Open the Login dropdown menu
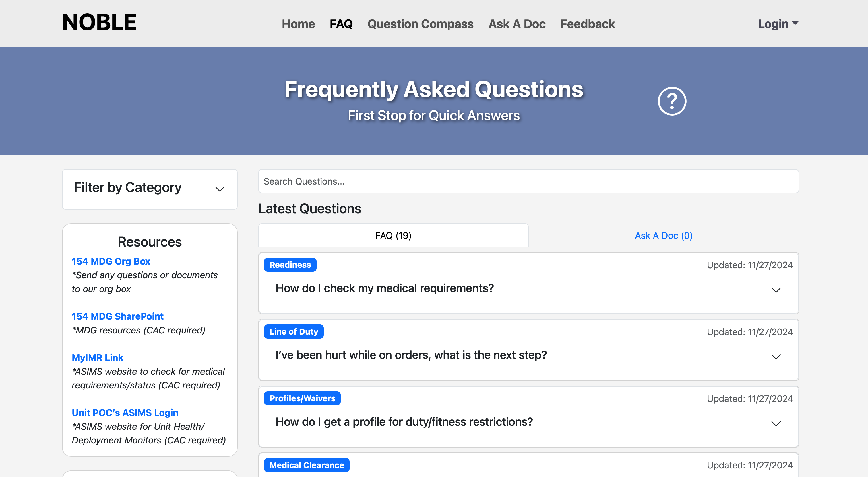Image resolution: width=868 pixels, height=477 pixels. click(x=778, y=24)
